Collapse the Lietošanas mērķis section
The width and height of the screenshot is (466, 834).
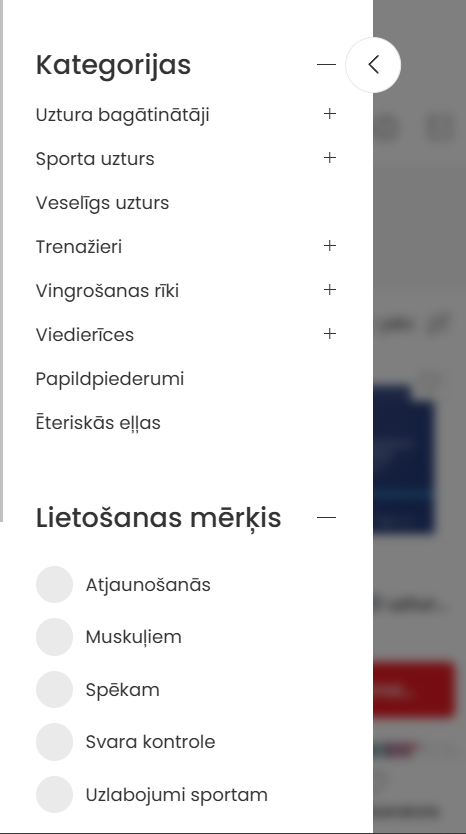coord(326,518)
